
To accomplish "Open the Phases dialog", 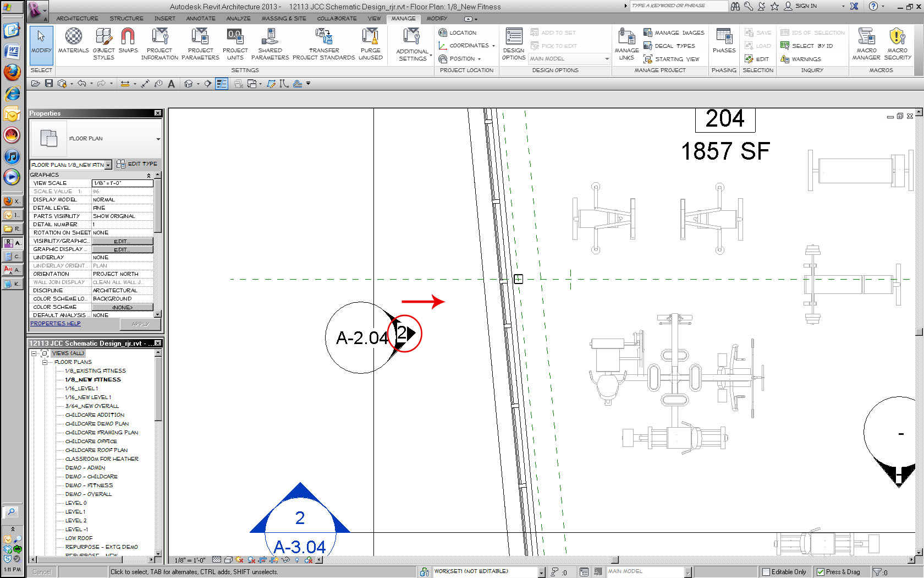I will (724, 41).
